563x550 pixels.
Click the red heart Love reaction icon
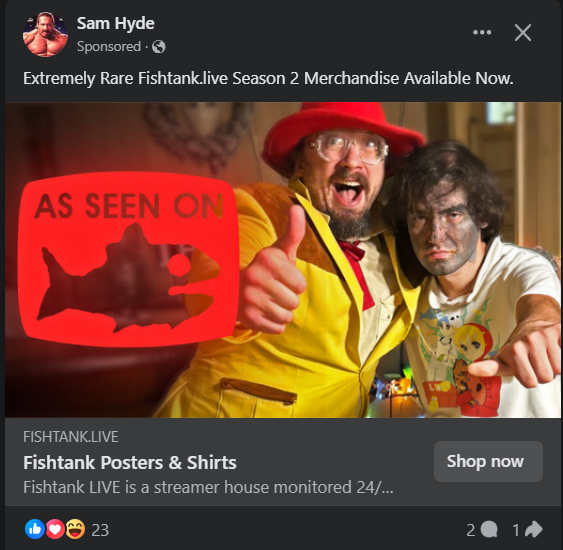point(55,529)
